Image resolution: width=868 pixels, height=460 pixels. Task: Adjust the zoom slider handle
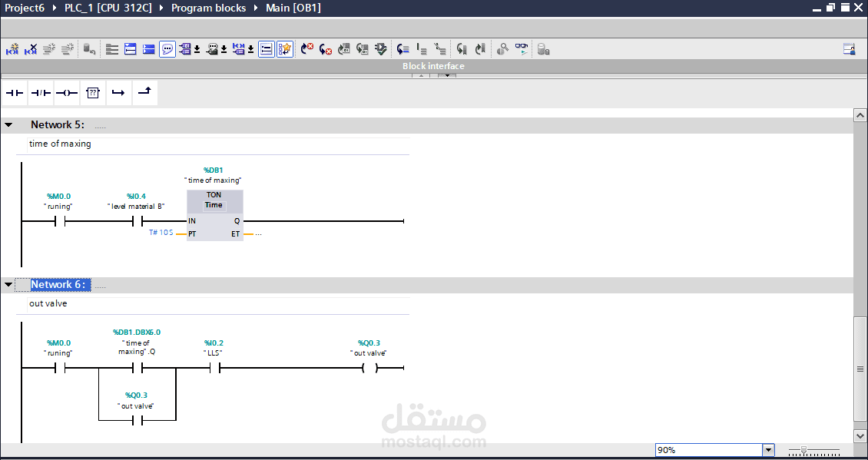(803, 450)
